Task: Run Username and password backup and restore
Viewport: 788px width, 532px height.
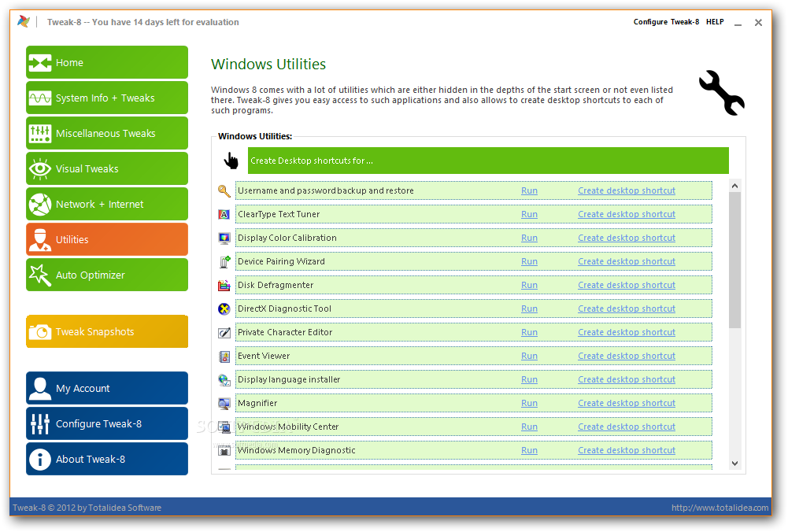Action: [x=529, y=191]
